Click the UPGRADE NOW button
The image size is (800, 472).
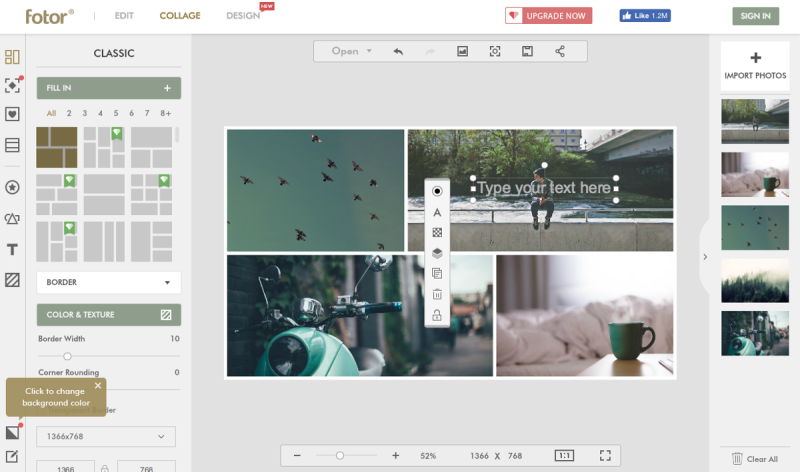click(548, 16)
